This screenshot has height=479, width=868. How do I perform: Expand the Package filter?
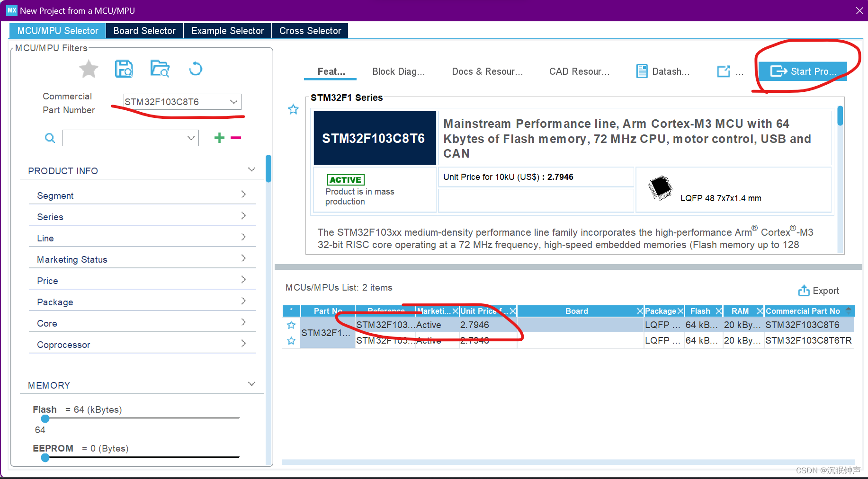point(243,301)
